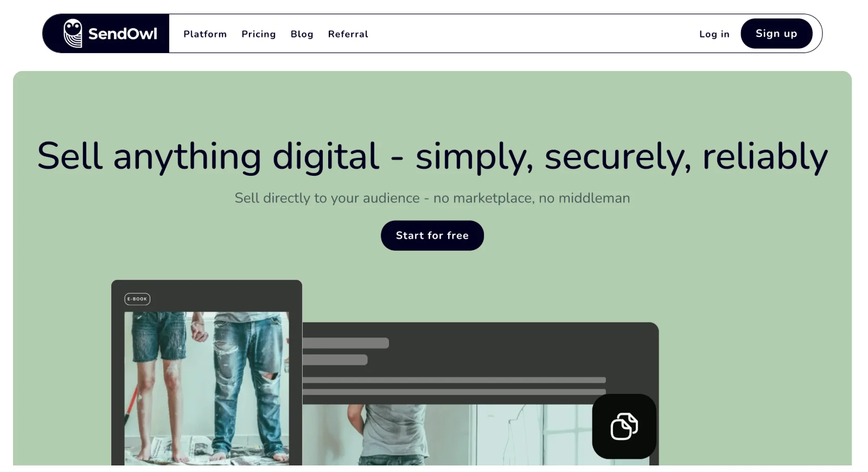Click the Log in link
The image size is (868, 472).
click(x=714, y=34)
